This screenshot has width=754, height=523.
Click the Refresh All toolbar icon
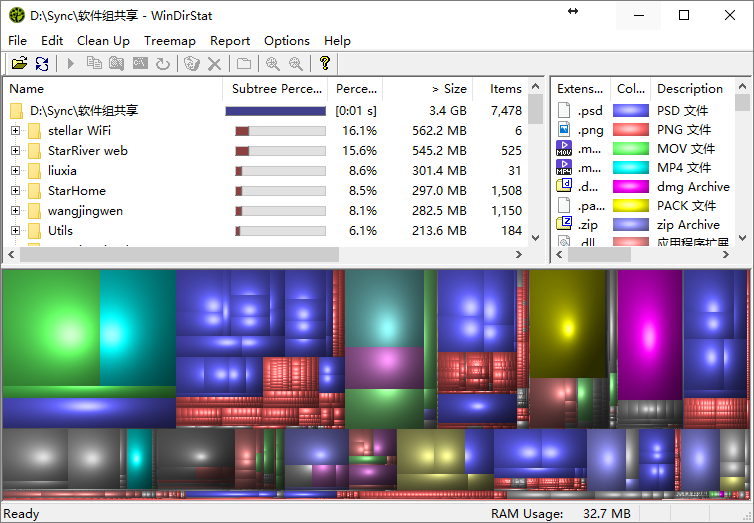(42, 64)
